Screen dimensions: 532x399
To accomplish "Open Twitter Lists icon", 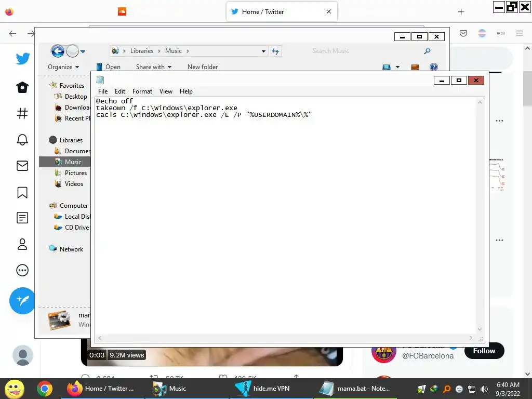I will (22, 218).
